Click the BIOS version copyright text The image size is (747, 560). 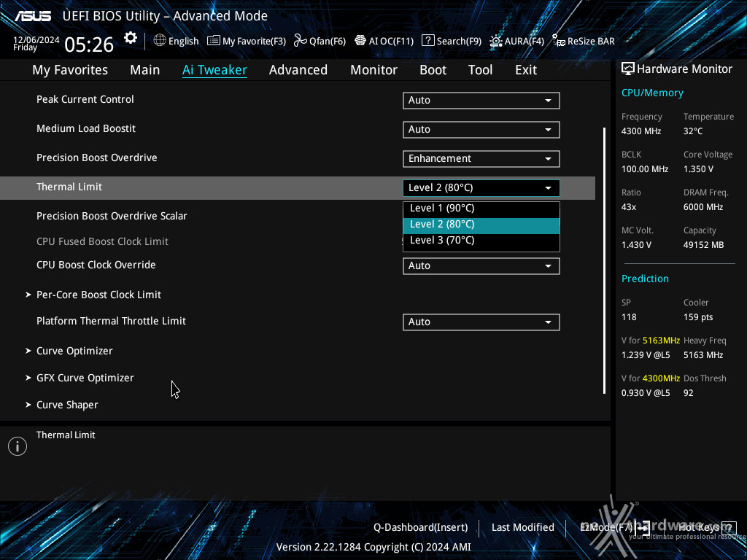[373, 547]
